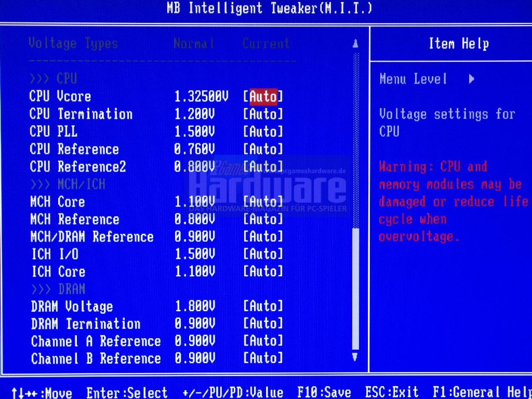
Task: Click the Channel A Reference label
Action: pos(96,341)
